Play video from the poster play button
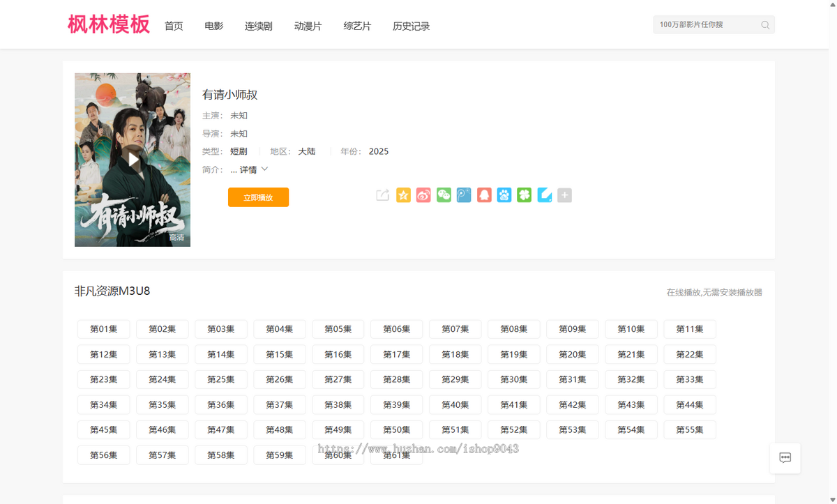Screen dimensions: 837x504 click(x=133, y=160)
